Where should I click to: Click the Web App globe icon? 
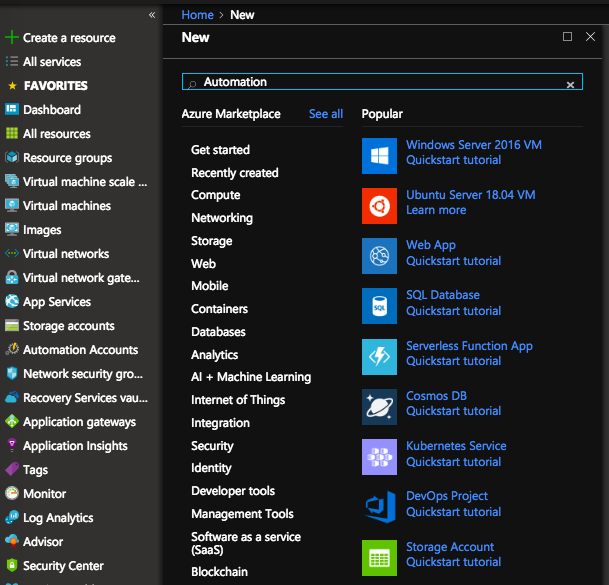point(379,255)
